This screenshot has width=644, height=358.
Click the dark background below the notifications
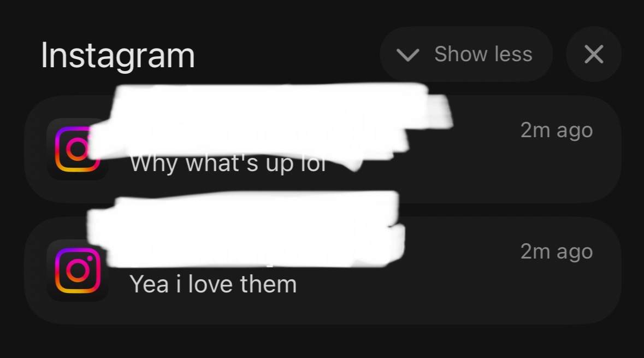tap(322, 342)
